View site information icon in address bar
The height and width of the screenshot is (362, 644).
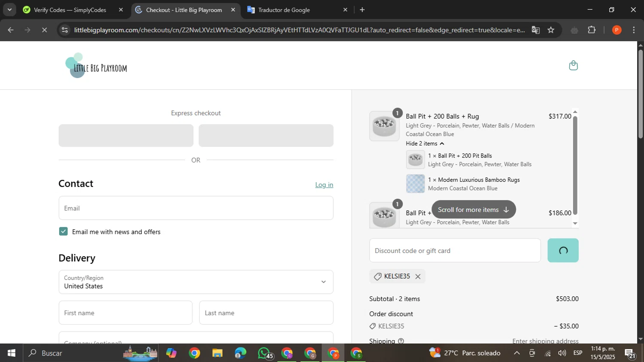tap(65, 30)
